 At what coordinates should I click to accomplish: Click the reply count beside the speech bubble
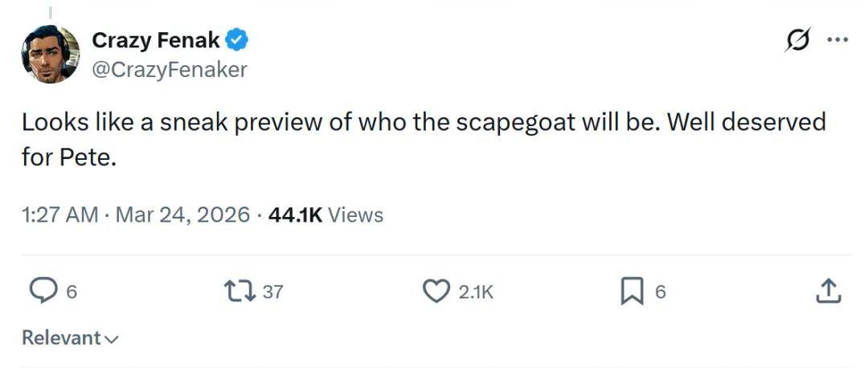point(71,292)
